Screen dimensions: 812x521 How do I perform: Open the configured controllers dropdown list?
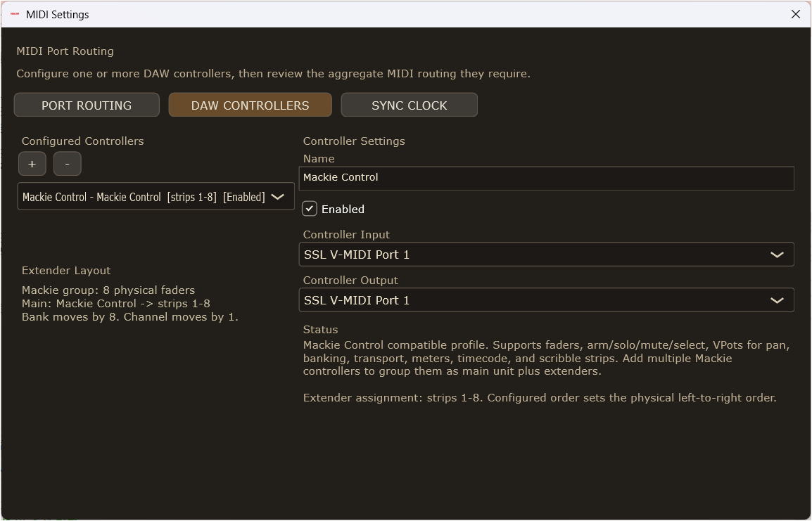click(x=156, y=197)
